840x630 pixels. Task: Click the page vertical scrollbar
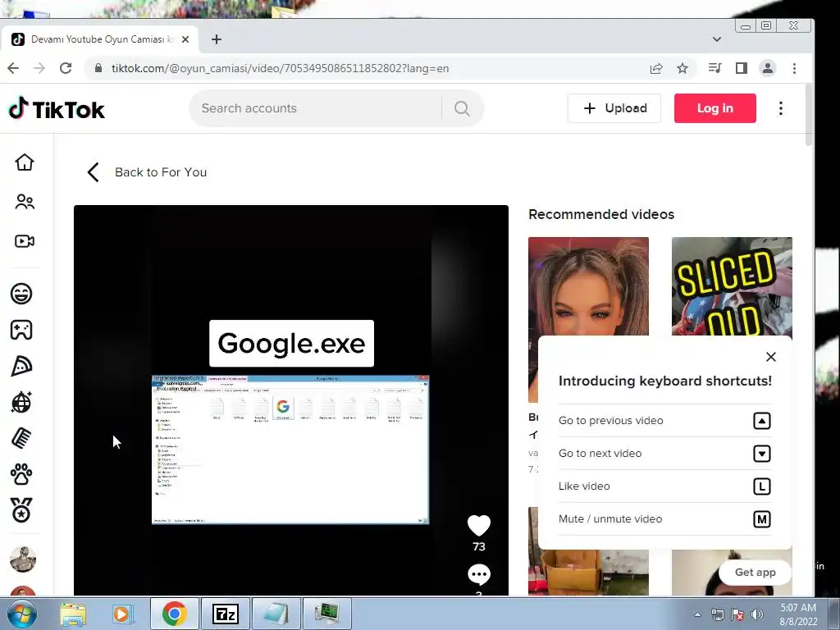(x=809, y=114)
